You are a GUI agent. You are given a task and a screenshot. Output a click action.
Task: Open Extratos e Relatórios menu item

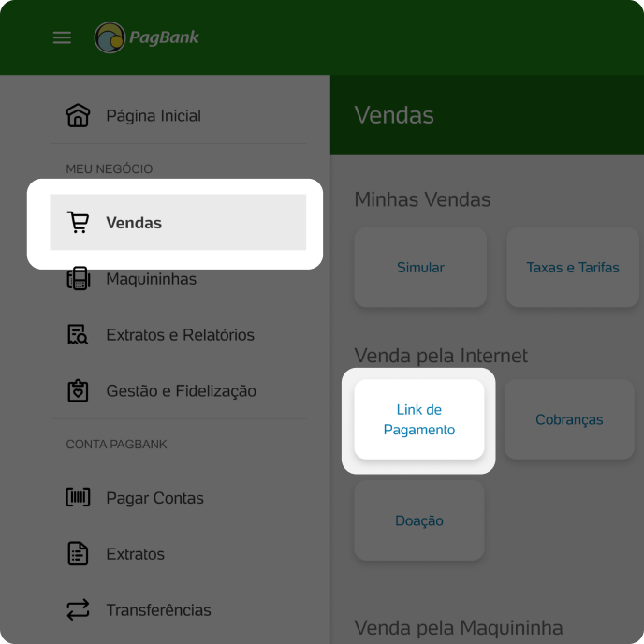click(x=178, y=335)
